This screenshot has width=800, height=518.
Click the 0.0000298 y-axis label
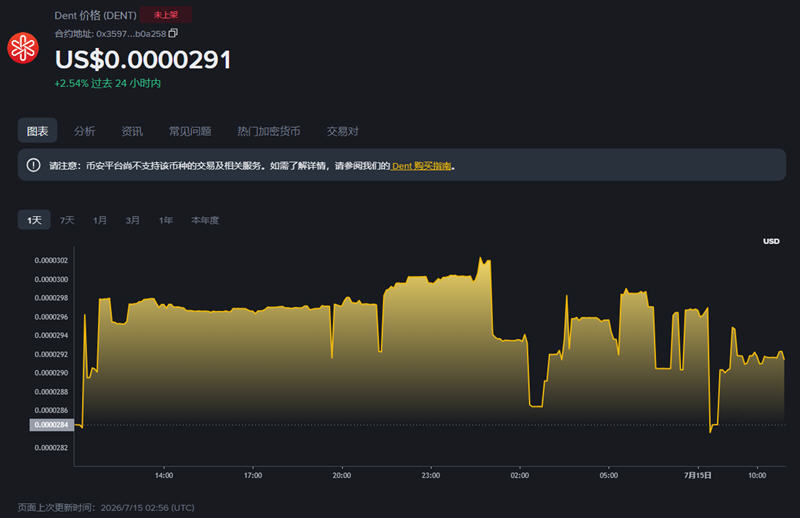[x=51, y=298]
